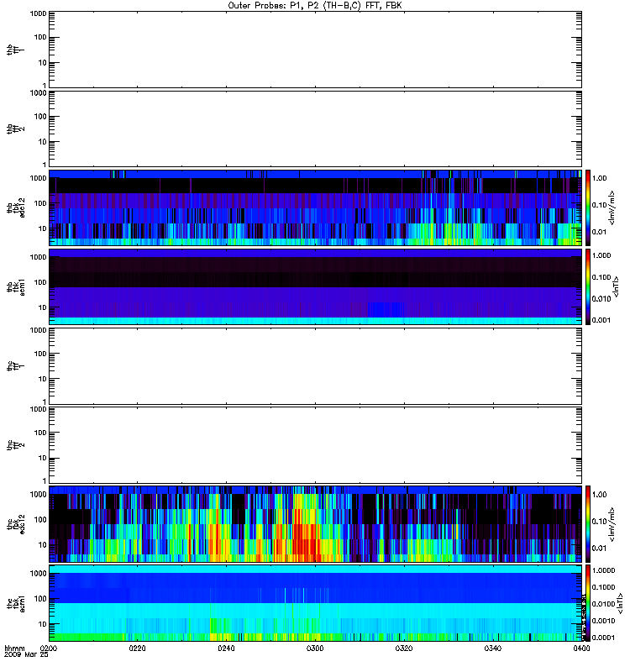Click the topmost empty thb panel's y-axis title
Image resolution: width=630 pixels, height=672 pixels.
[16, 50]
